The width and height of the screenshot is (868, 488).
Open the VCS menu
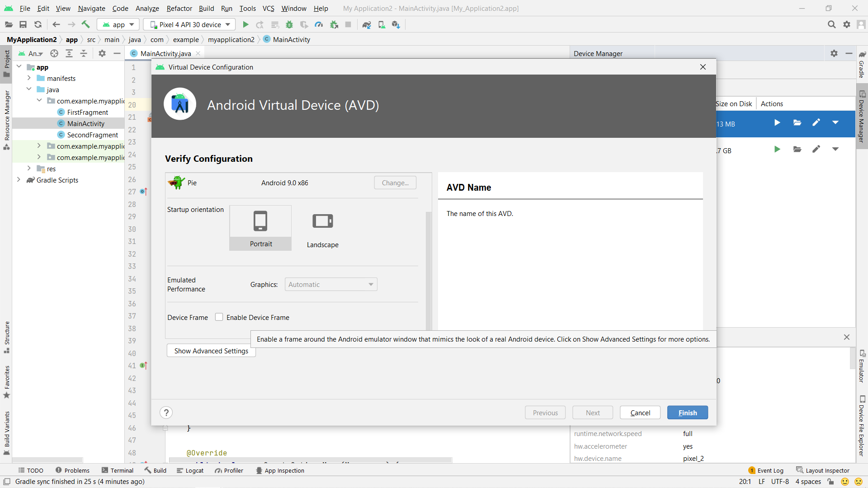[269, 8]
